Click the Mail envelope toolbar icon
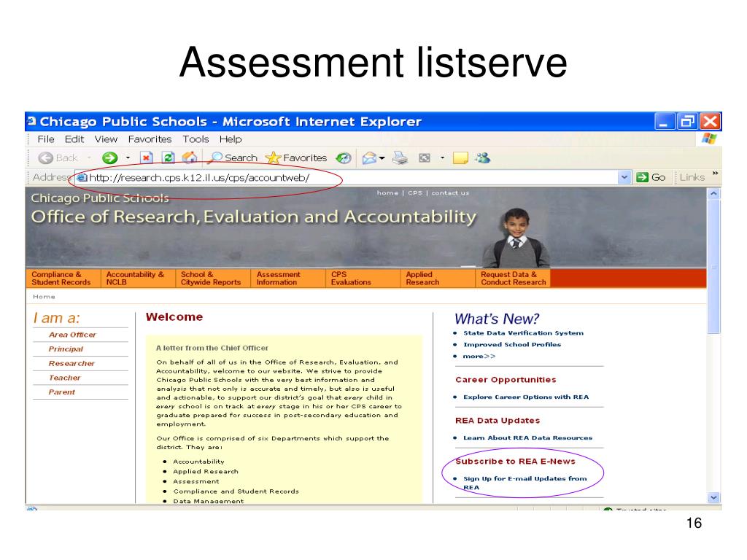Viewport: 747px width, 560px height. click(x=369, y=157)
